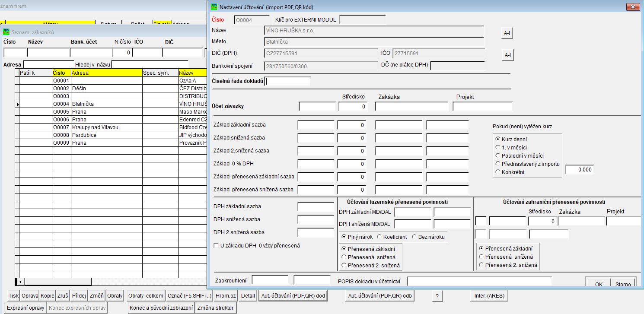
Task: Click Detail button
Action: point(248,296)
